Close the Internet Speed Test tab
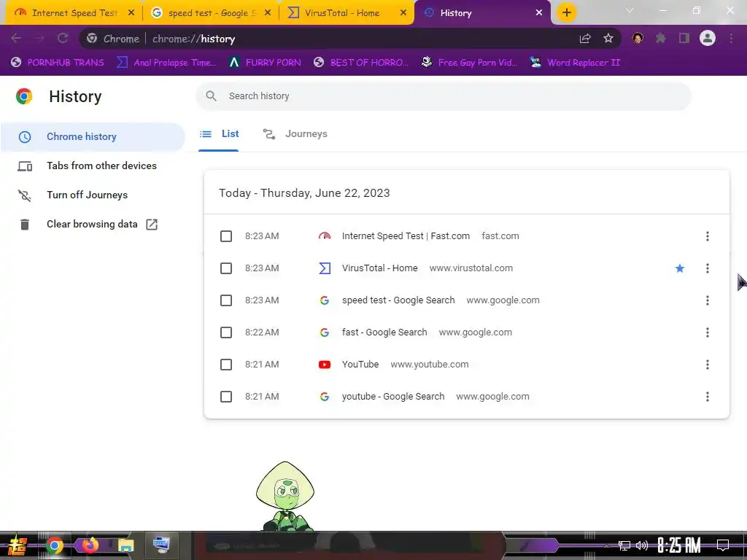Viewport: 747px width, 560px height. tap(131, 13)
